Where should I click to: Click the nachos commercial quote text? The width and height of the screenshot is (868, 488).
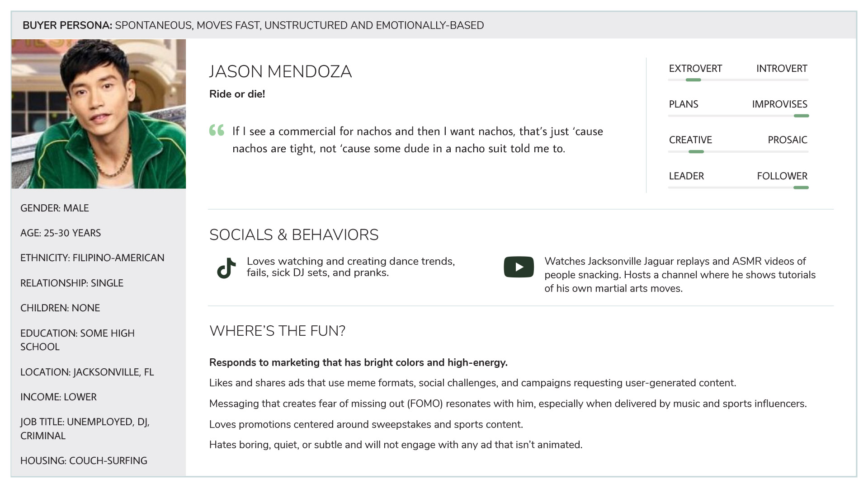tap(417, 140)
